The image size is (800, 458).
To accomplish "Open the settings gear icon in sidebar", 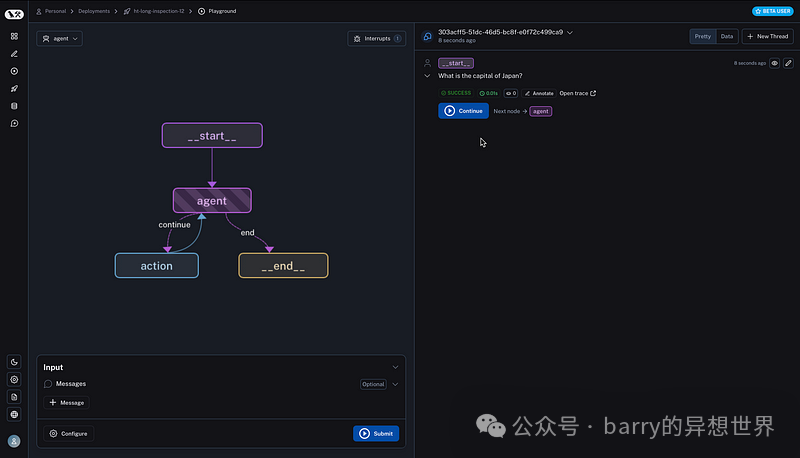I will pyautogui.click(x=14, y=379).
